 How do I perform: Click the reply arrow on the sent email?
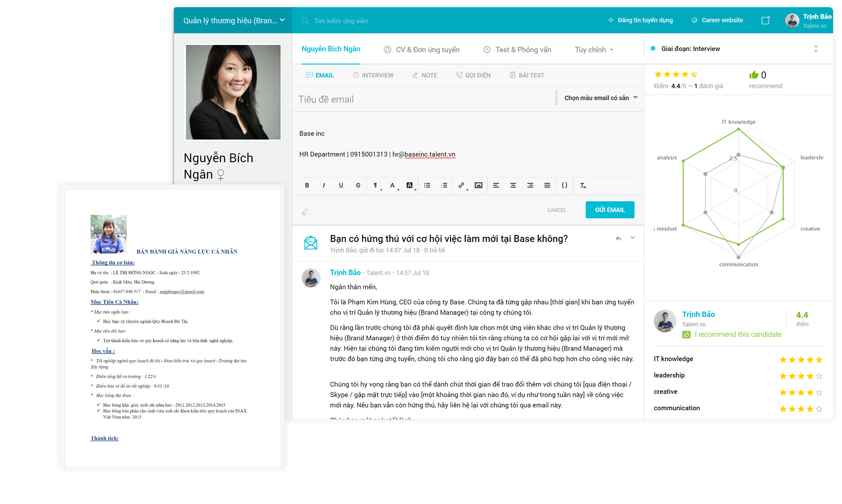click(x=618, y=238)
